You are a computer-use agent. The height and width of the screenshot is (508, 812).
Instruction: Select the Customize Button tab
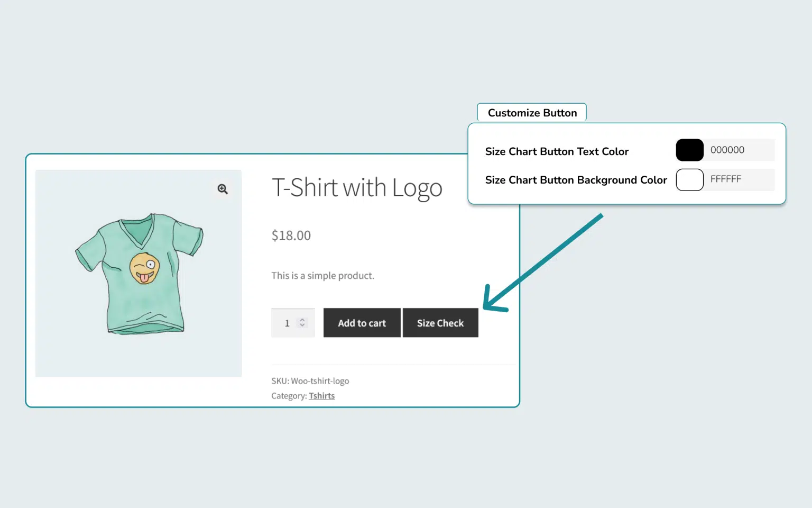pyautogui.click(x=532, y=113)
